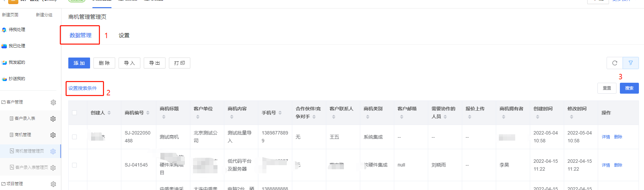Toggle the select-all header checkbox

[74, 113]
